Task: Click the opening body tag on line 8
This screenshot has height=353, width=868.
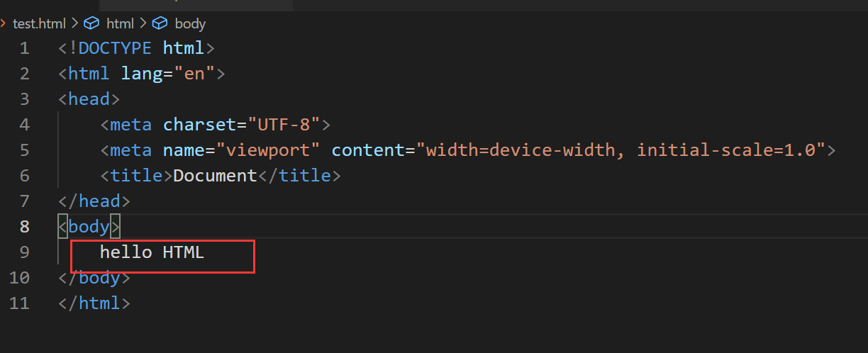Action: pos(89,227)
